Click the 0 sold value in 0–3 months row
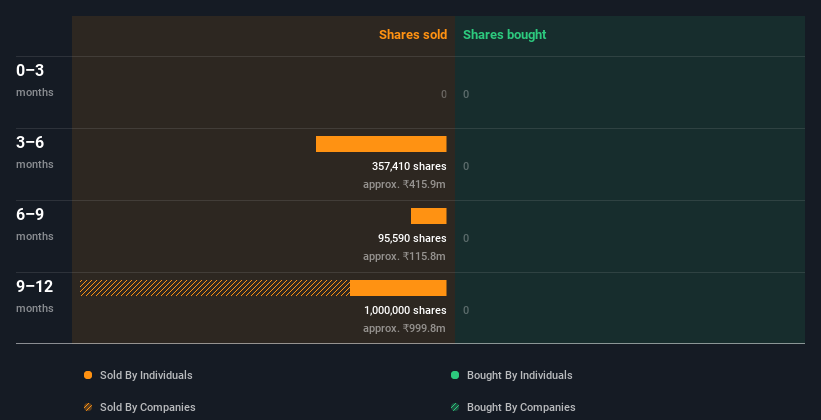The width and height of the screenshot is (821, 420). (444, 94)
